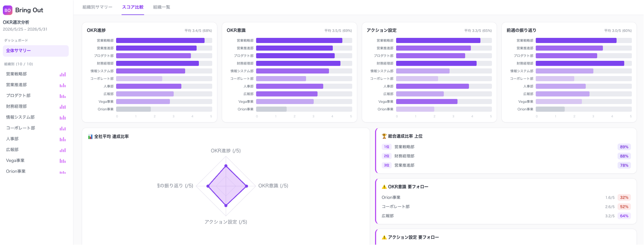Click warning icon in OKR意識 要フォロー card

click(384, 187)
